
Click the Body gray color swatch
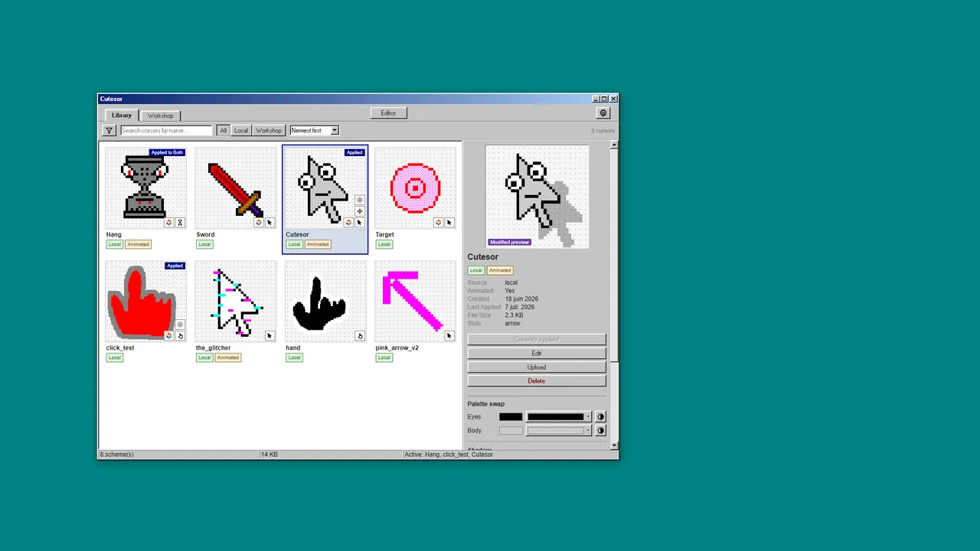511,431
